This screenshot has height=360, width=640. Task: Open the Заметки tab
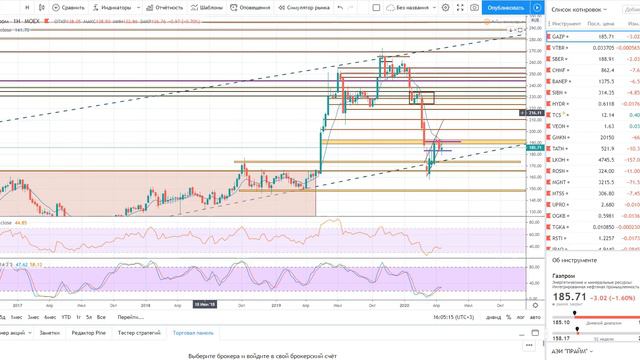tap(50, 333)
